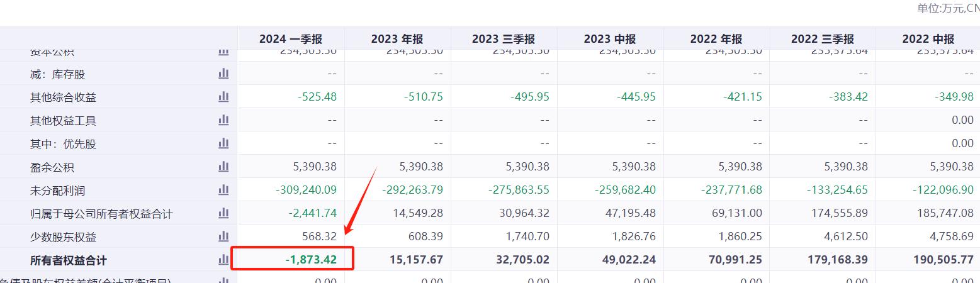This screenshot has width=980, height=283.
Task: Open chart icon for 其中：优先股 row
Action: coord(223,143)
